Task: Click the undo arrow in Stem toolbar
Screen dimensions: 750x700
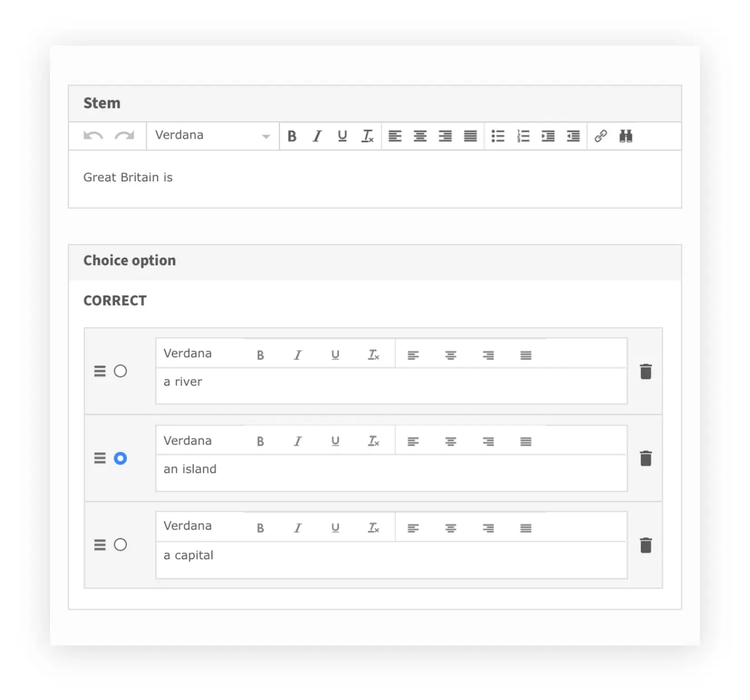Action: pyautogui.click(x=93, y=136)
